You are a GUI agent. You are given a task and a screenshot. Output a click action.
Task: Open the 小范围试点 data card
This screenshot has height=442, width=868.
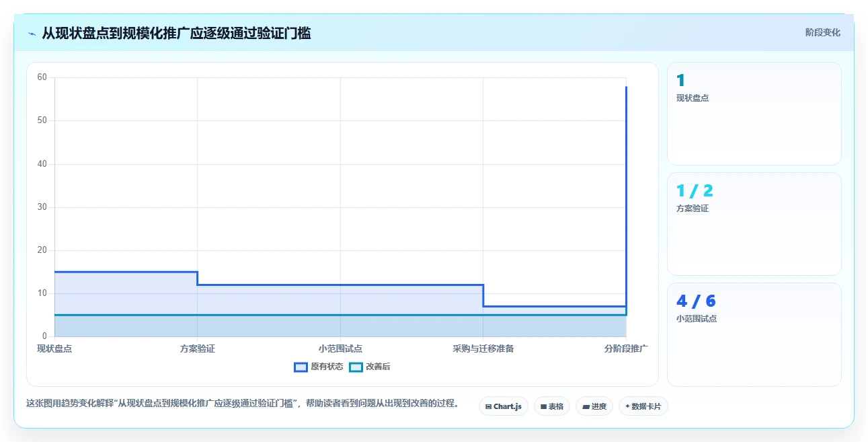(x=754, y=335)
